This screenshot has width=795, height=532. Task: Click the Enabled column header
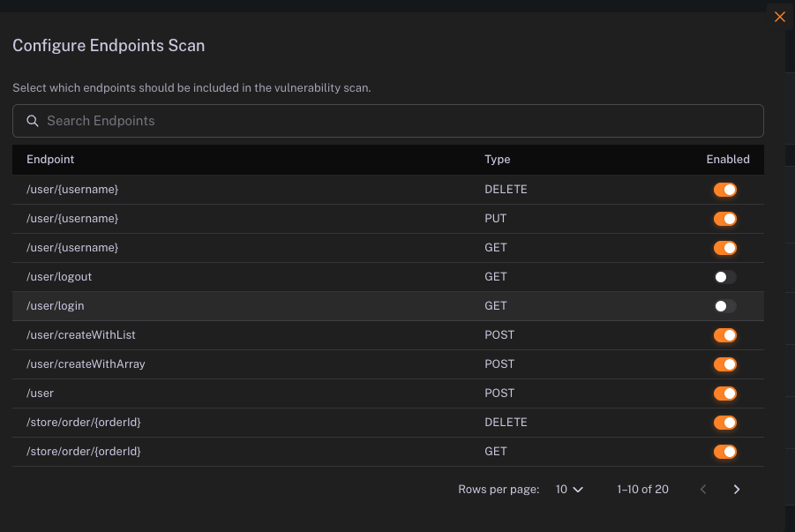tap(728, 159)
